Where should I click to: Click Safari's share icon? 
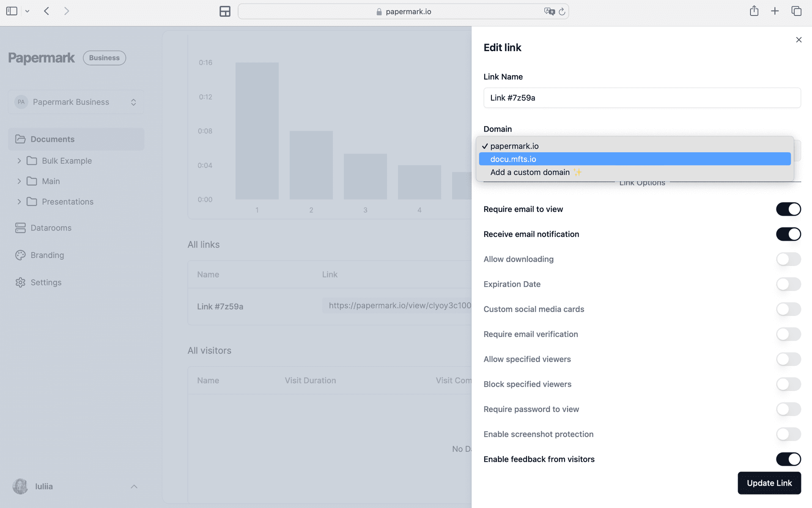coord(754,11)
